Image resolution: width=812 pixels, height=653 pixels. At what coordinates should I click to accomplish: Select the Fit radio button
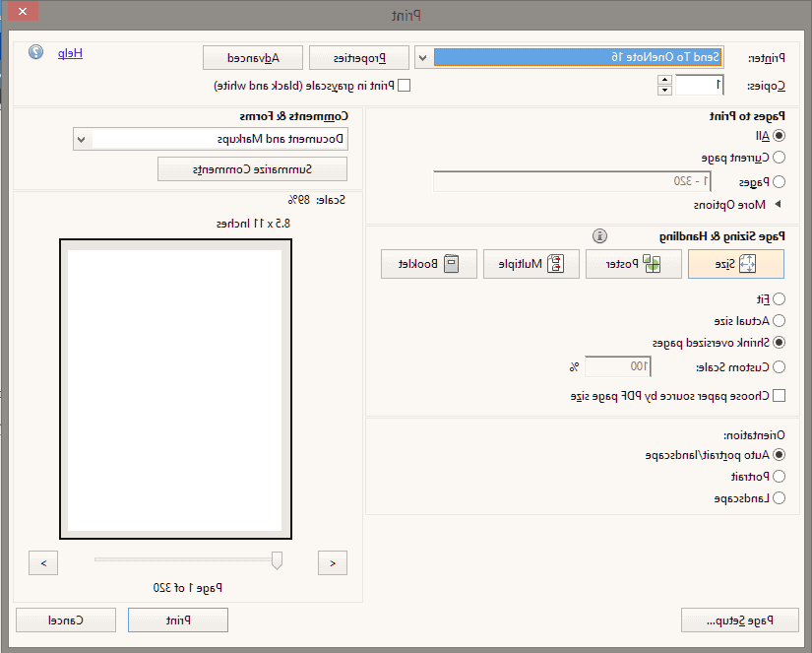(779, 299)
